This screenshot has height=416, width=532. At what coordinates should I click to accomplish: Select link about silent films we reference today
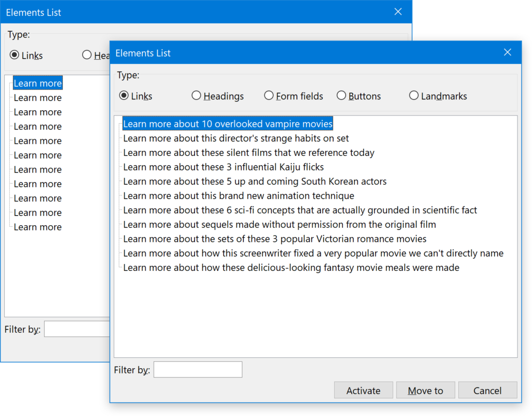click(x=249, y=152)
